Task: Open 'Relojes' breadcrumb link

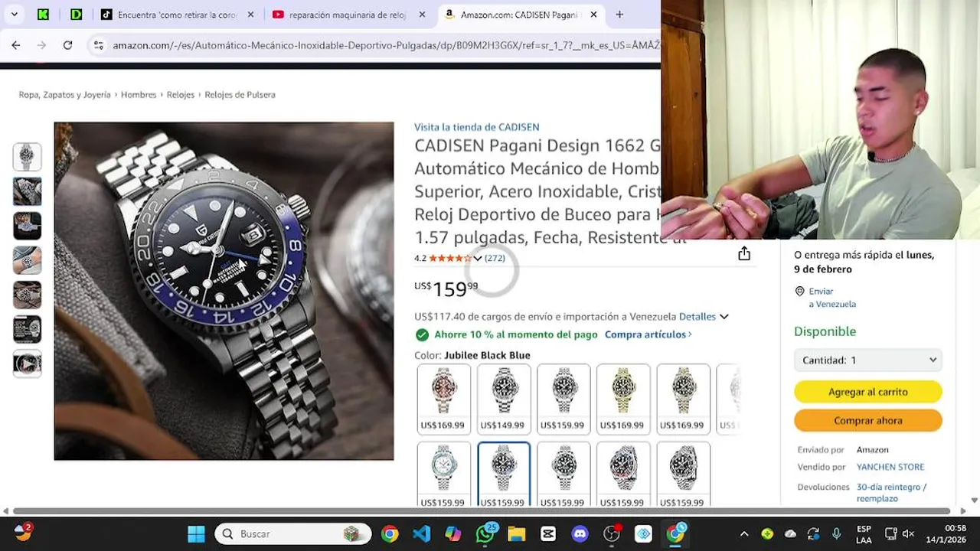Action: [181, 95]
